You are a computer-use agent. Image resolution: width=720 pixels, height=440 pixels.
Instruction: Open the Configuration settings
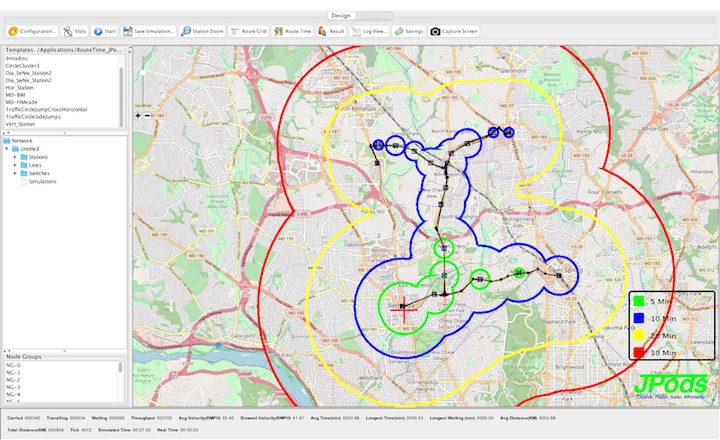(x=31, y=31)
